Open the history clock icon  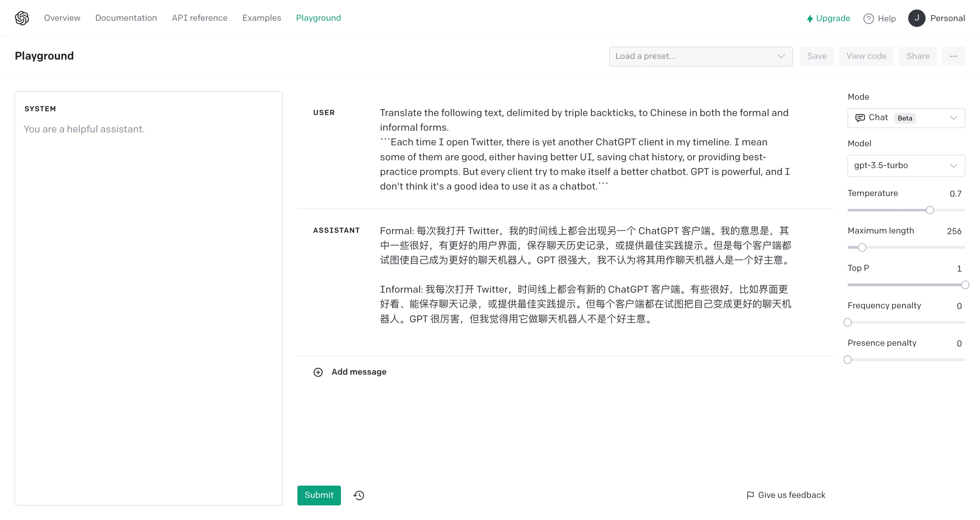click(x=359, y=495)
